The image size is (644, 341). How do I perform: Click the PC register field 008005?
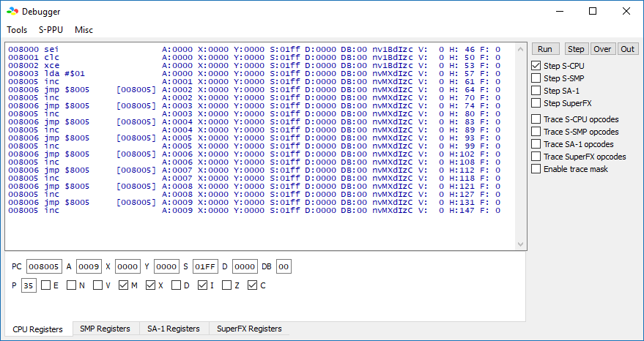coord(45,267)
